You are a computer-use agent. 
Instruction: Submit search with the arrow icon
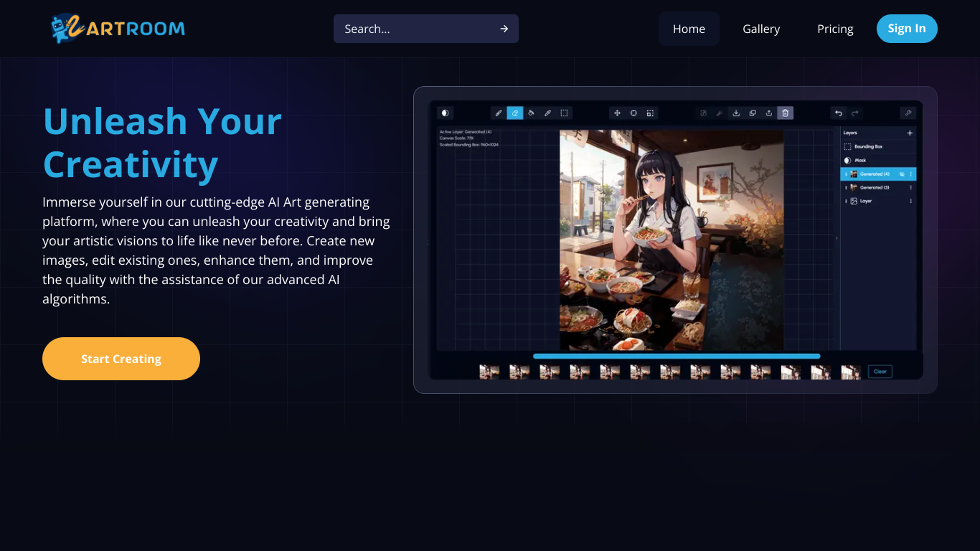pyautogui.click(x=504, y=29)
